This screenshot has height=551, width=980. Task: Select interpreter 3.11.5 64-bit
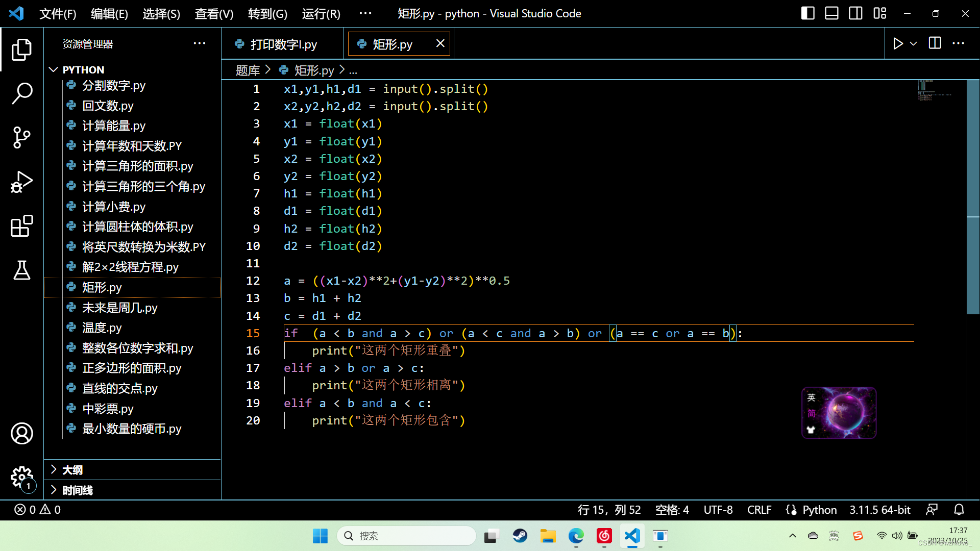pyautogui.click(x=880, y=510)
